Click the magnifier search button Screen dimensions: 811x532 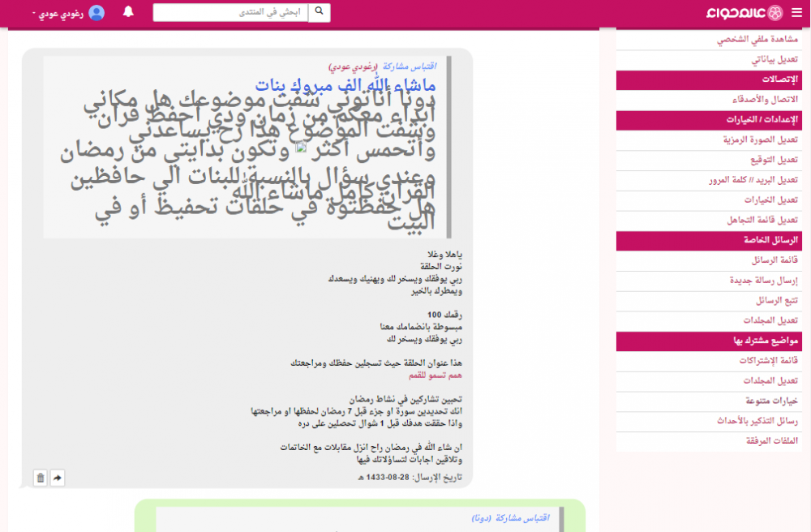(x=320, y=11)
